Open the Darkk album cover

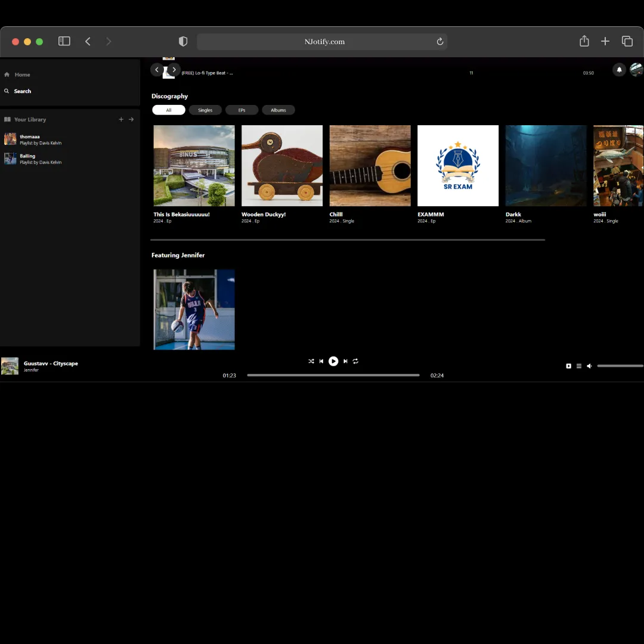(x=546, y=166)
